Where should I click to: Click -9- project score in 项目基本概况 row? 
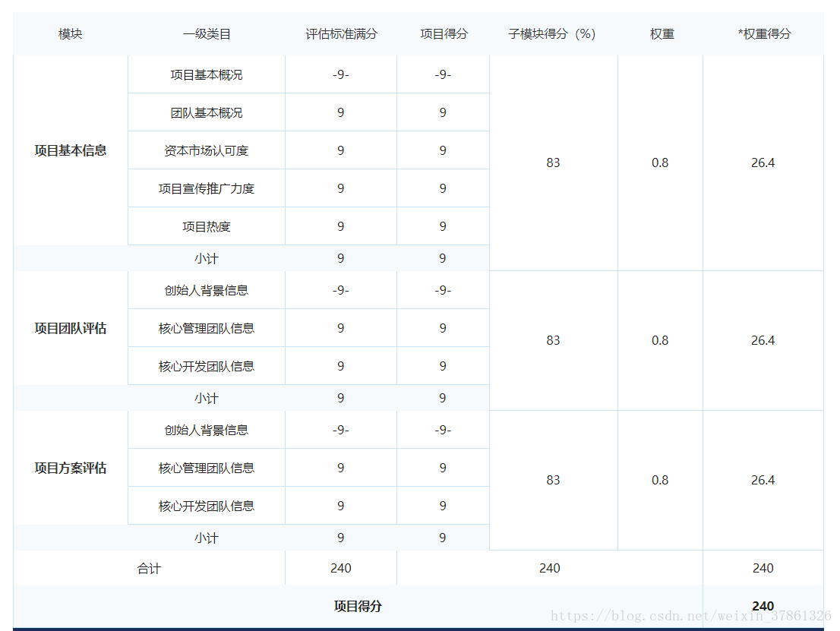tap(443, 74)
